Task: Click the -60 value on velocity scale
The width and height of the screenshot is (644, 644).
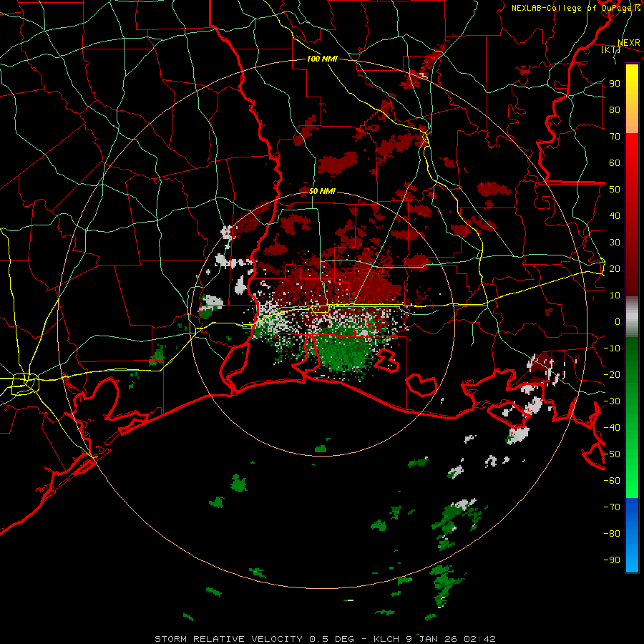Action: pos(612,481)
